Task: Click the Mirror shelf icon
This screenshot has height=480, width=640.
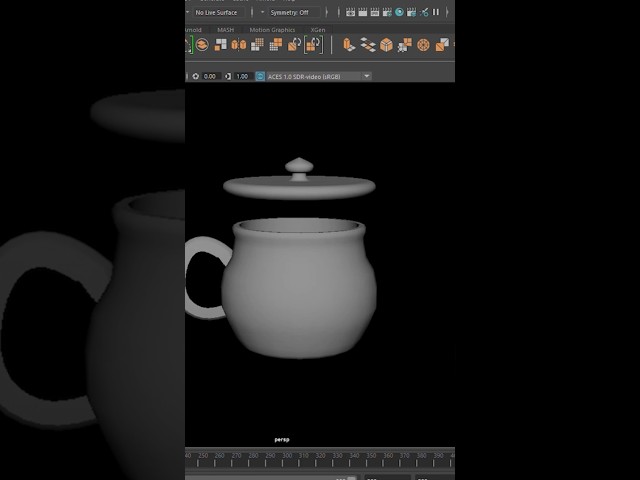Action: pyautogui.click(x=239, y=44)
